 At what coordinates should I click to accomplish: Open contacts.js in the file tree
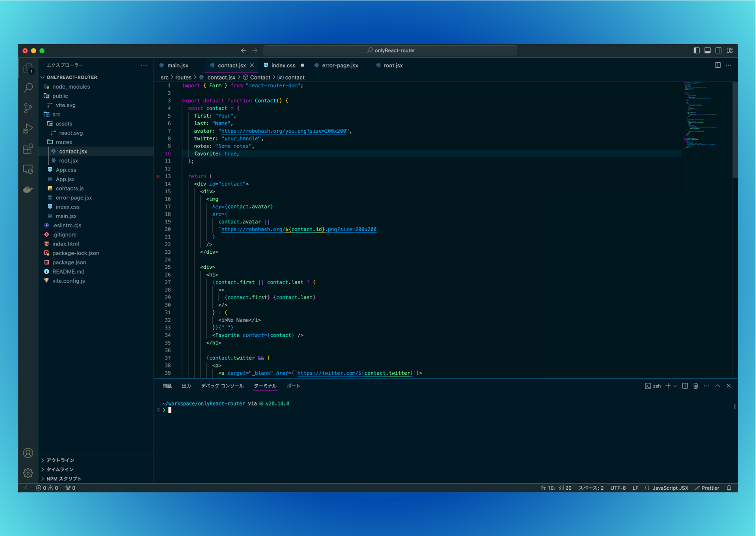pyautogui.click(x=96, y=188)
